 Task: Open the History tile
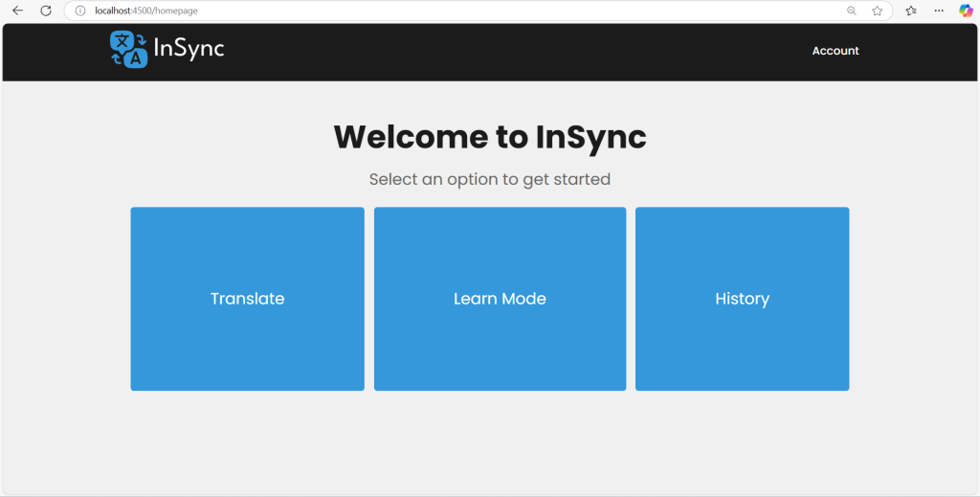point(742,299)
